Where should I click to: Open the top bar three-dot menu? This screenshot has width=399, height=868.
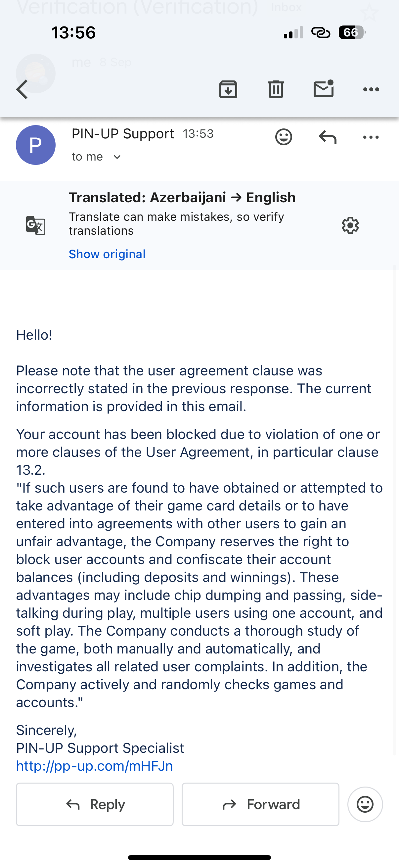click(371, 90)
